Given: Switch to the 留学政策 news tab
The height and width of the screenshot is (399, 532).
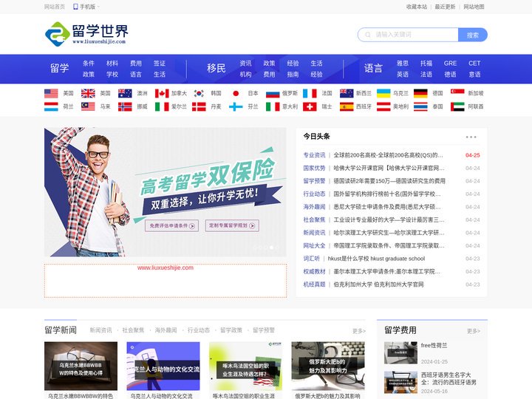Looking at the screenshot, I should coord(231,330).
